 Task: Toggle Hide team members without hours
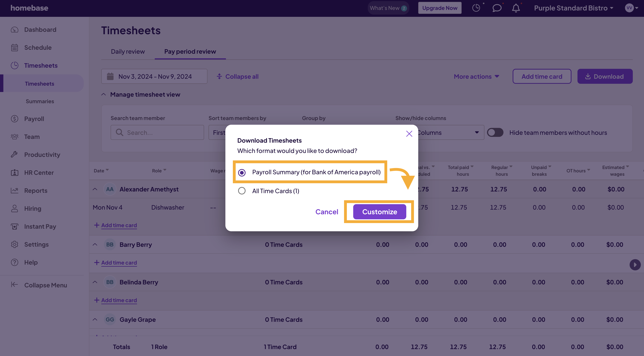[x=495, y=133]
